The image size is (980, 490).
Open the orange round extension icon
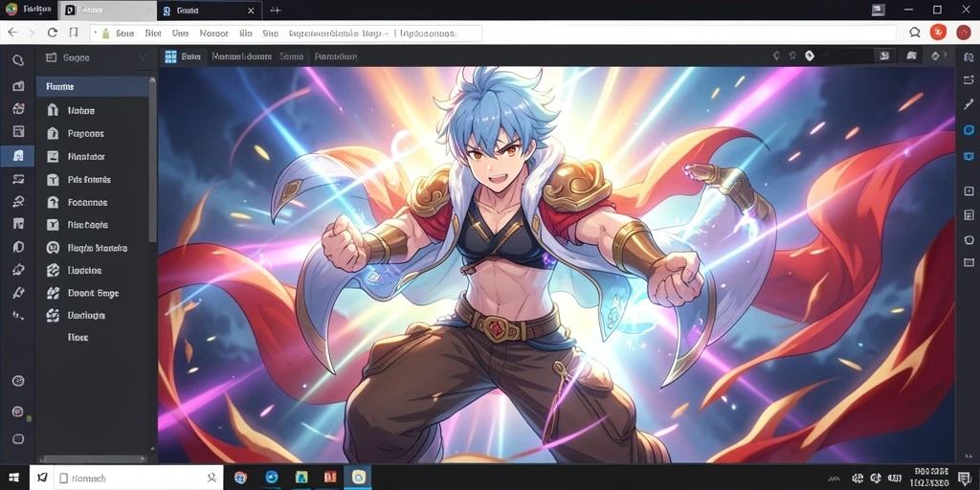[x=938, y=33]
